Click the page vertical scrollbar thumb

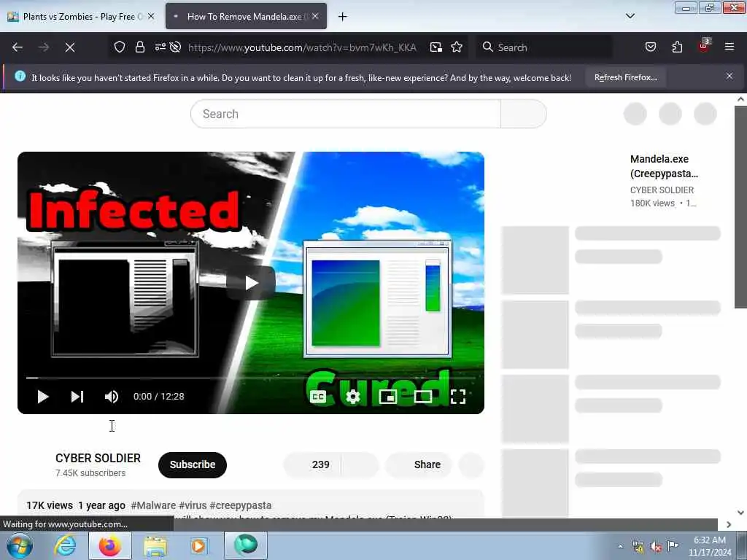point(740,207)
